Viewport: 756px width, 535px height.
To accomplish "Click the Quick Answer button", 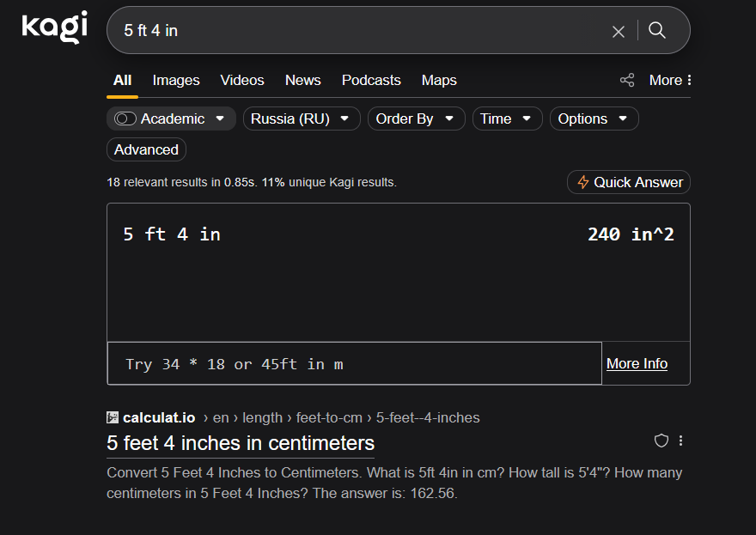I will point(629,182).
